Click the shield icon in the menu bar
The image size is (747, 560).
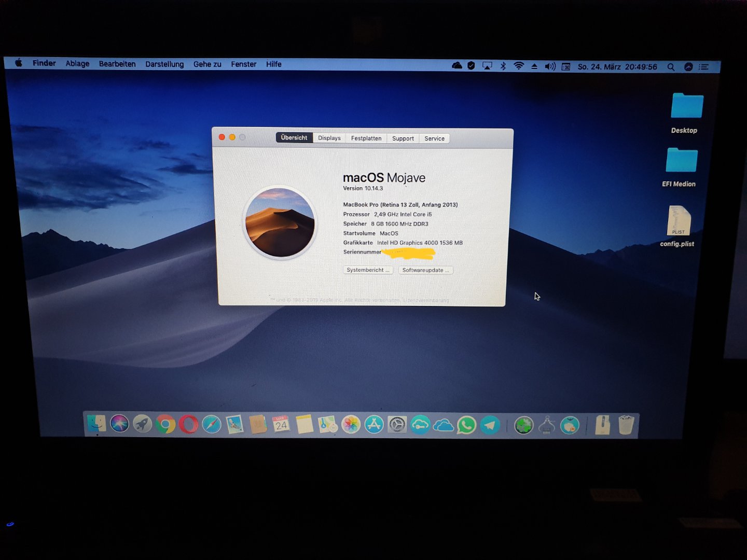click(471, 65)
